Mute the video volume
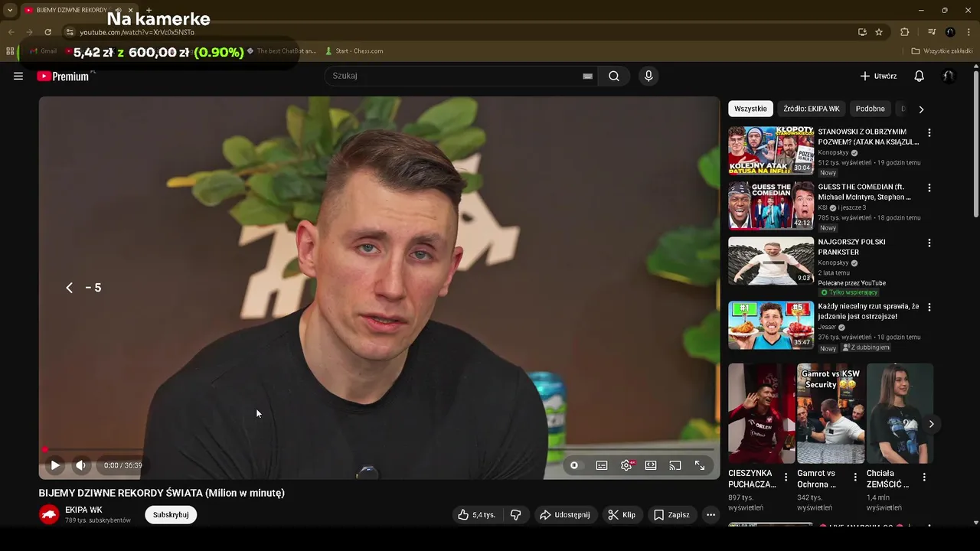This screenshot has height=551, width=980. 80,465
